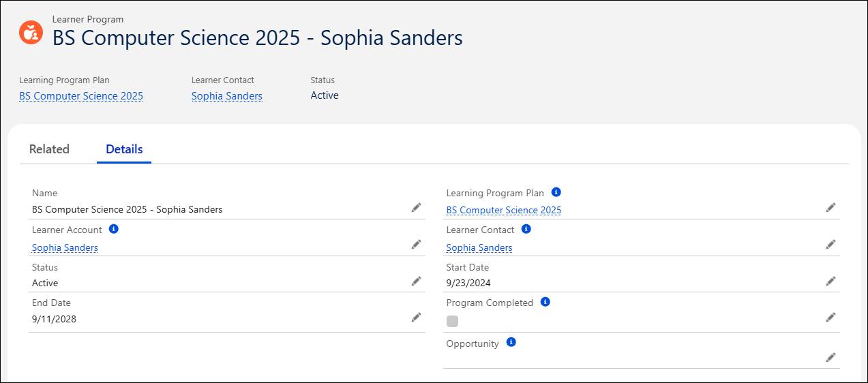This screenshot has height=383, width=868.
Task: Click the End Date value 9/11/2028
Action: [x=54, y=318]
